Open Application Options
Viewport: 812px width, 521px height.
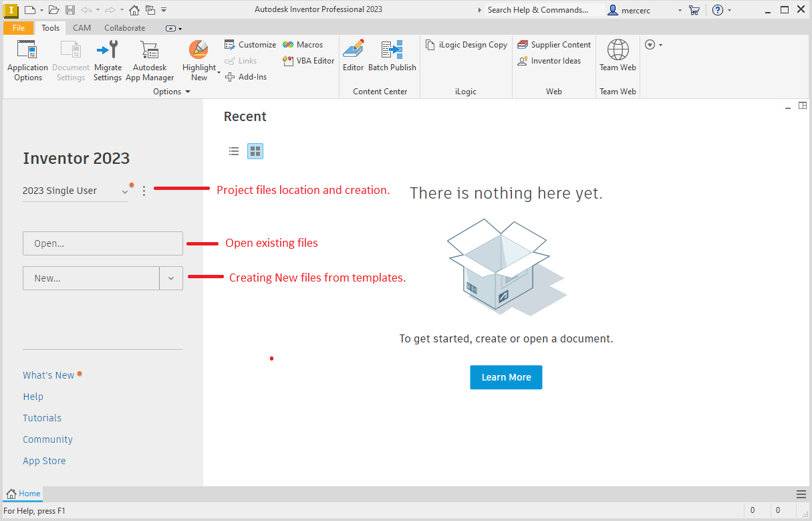27,60
